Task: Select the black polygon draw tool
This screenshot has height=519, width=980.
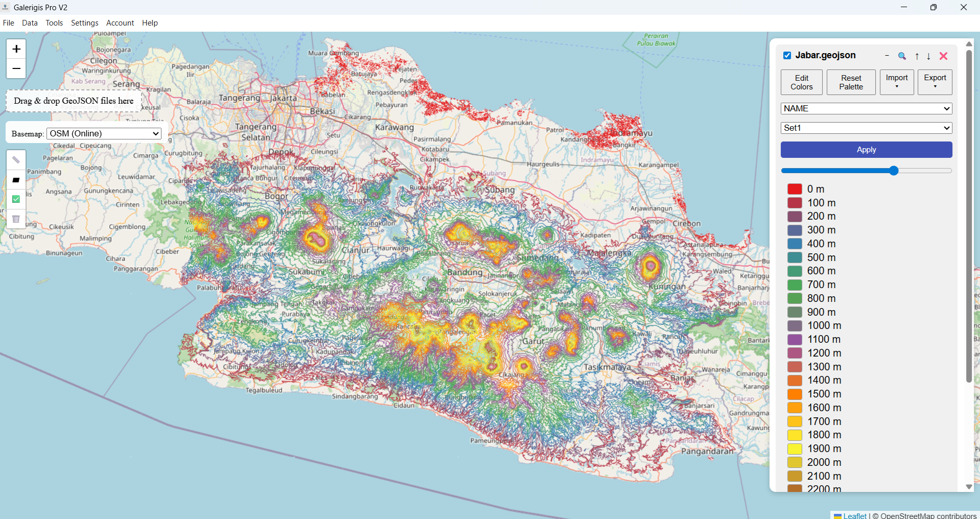Action: [x=16, y=180]
